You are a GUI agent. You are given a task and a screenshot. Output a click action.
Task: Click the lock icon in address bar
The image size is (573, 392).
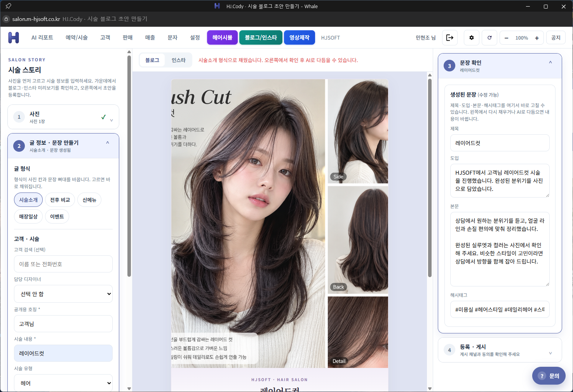[6, 19]
